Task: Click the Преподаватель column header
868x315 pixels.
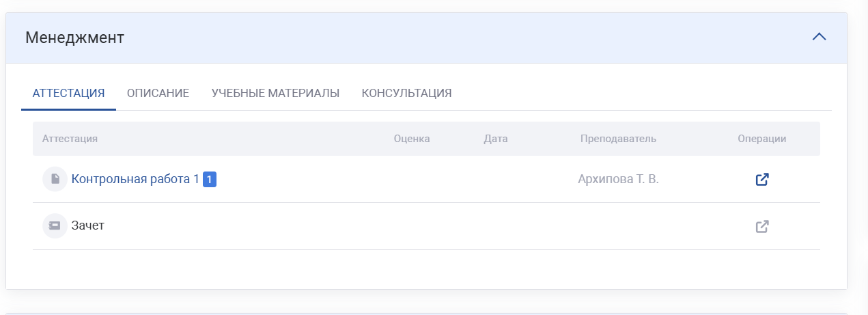Action: click(x=618, y=139)
